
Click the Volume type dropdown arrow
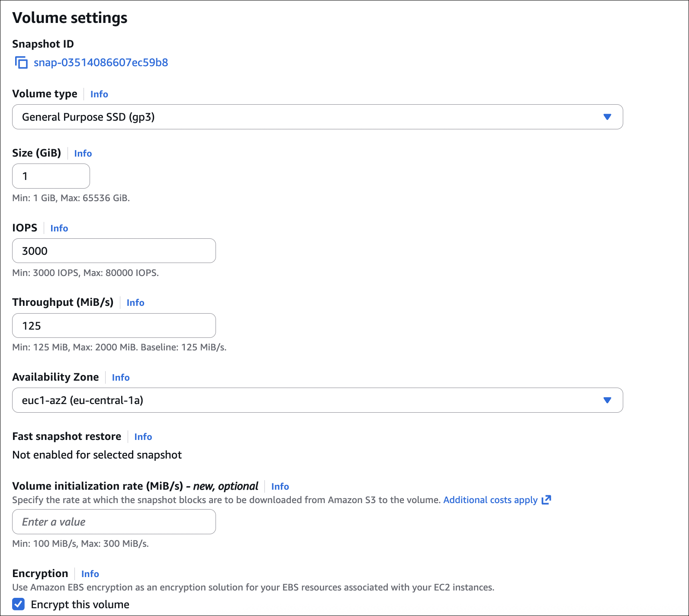607,117
